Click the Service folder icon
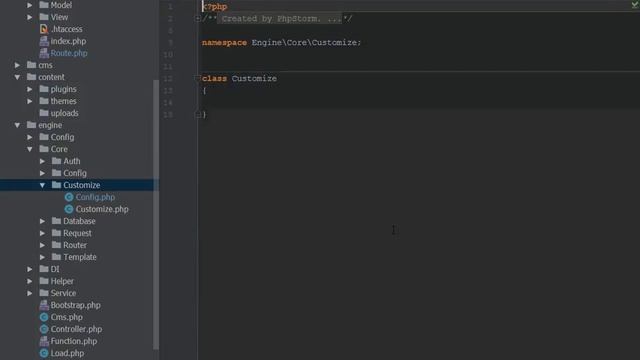The image size is (640, 360). [x=44, y=293]
